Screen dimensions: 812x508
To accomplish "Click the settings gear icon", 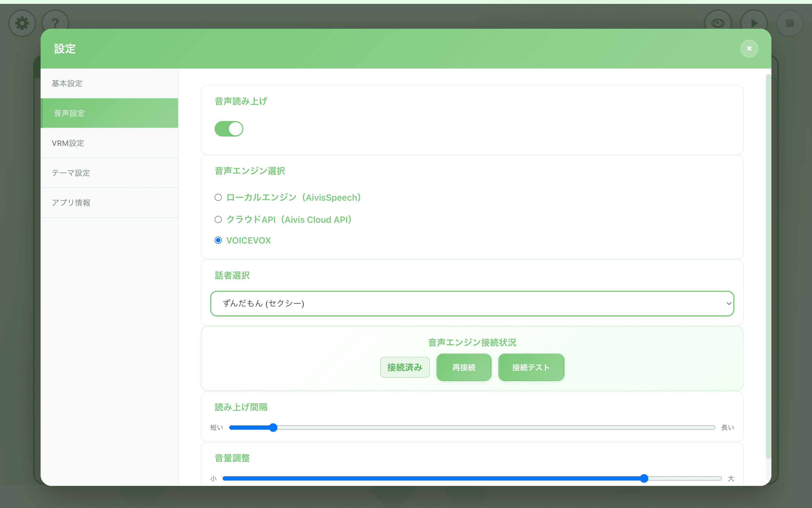I will [x=22, y=23].
